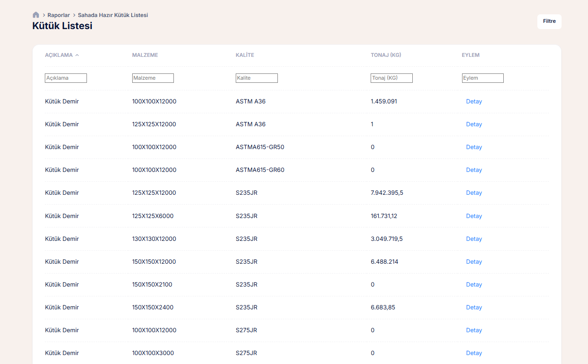The height and width of the screenshot is (364, 588).
Task: Sort by Açıklama column arrow
Action: (77, 55)
